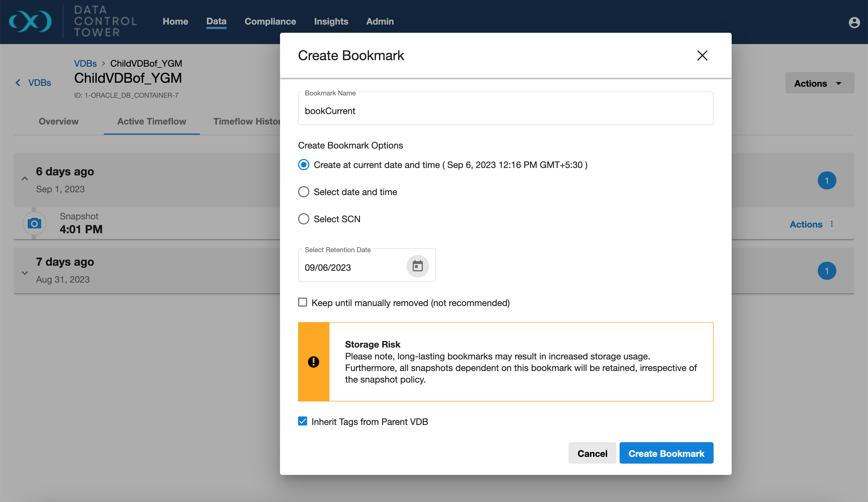The height and width of the screenshot is (502, 868).
Task: Collapse the 6 days ago section
Action: pyautogui.click(x=25, y=179)
